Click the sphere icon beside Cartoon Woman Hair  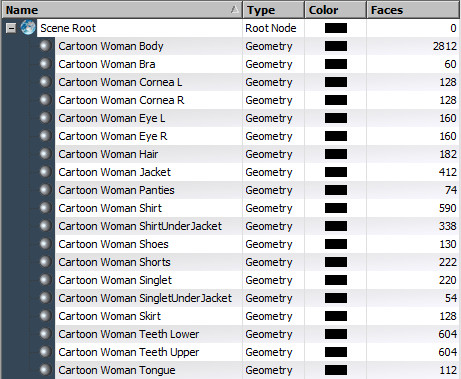tap(45, 154)
